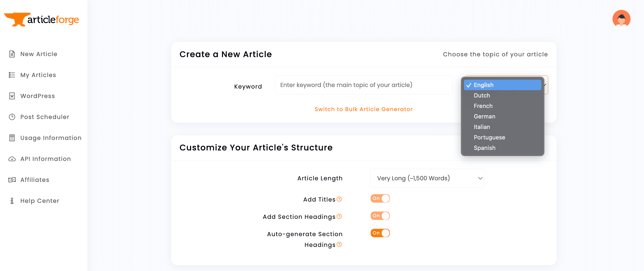Click the API Information cloud icon
This screenshot has width=644, height=271.
click(12, 159)
